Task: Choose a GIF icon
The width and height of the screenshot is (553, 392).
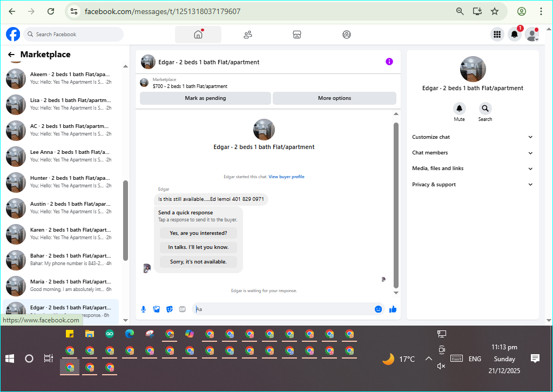Action: [x=183, y=309]
